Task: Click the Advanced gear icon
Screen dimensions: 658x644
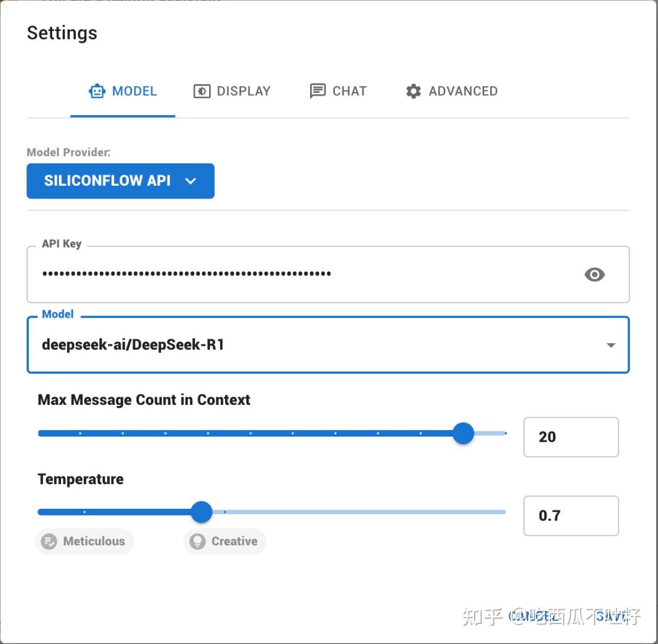Action: click(x=414, y=91)
